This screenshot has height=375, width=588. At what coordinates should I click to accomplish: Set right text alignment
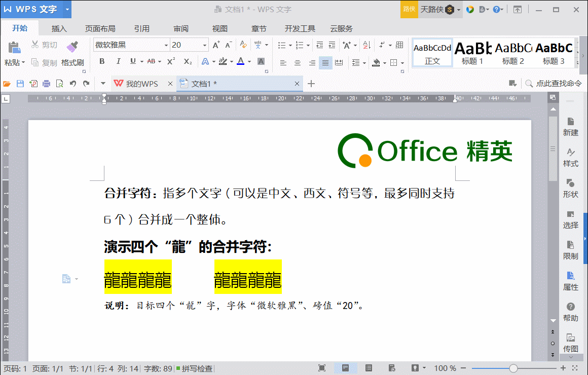[312, 63]
